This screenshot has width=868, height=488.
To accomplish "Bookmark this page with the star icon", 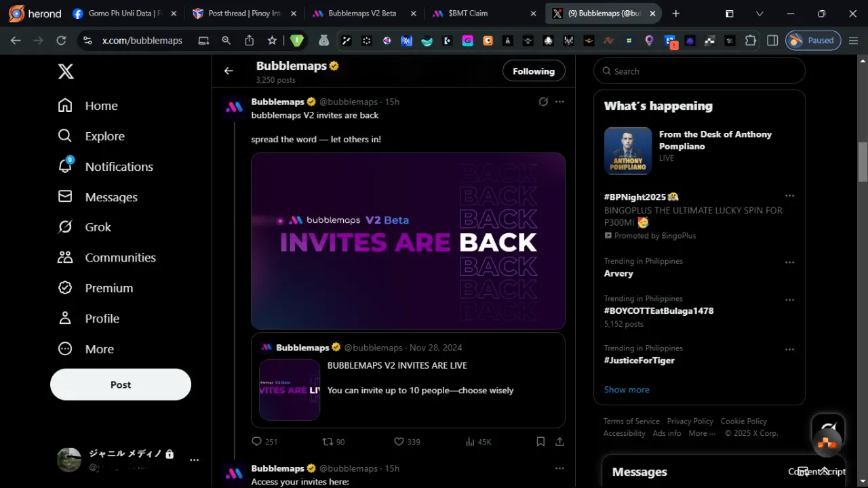I will (272, 41).
